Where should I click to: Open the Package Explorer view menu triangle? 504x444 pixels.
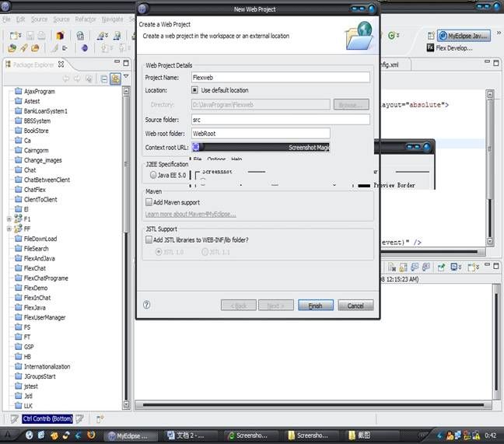pyautogui.click(x=126, y=76)
